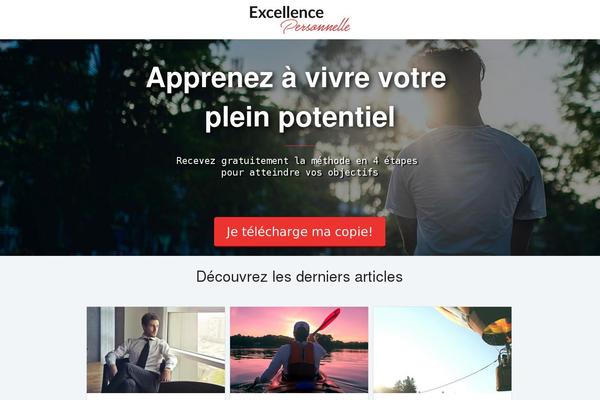The image size is (600, 400).
Task: Click the man in the grey t-shirt
Action: point(465,153)
